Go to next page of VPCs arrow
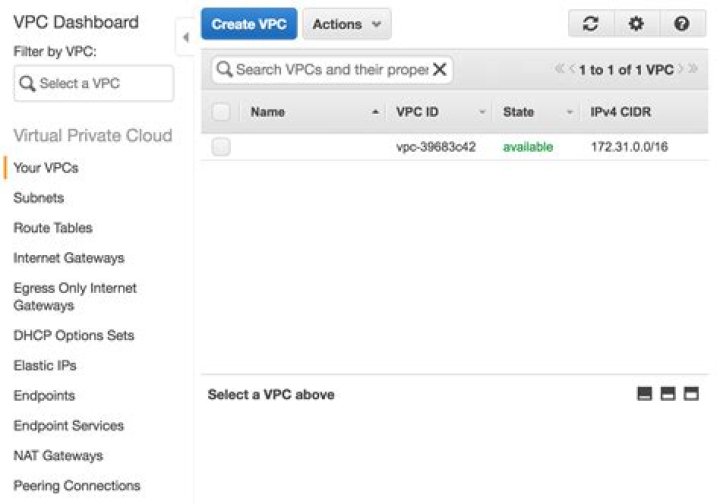This screenshot has width=720, height=504. click(681, 69)
